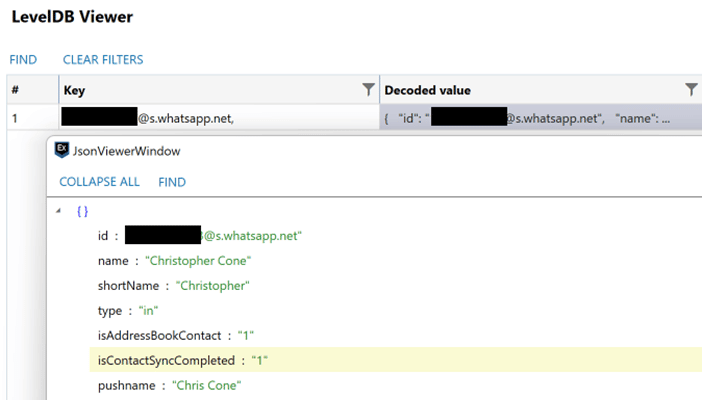Select the highlighted isContactSyncCompleted row
The height and width of the screenshot is (400, 702).
(x=396, y=360)
